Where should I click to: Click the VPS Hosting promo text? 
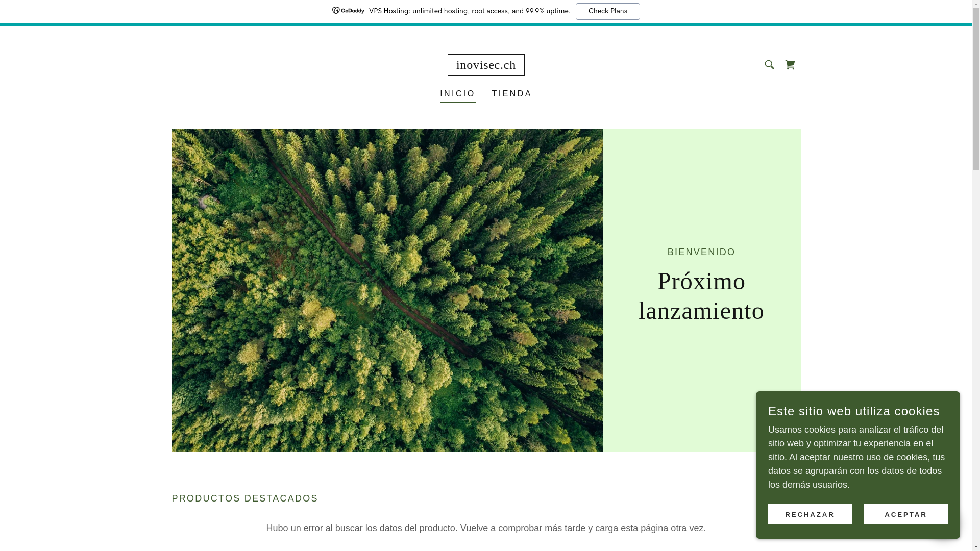(469, 11)
